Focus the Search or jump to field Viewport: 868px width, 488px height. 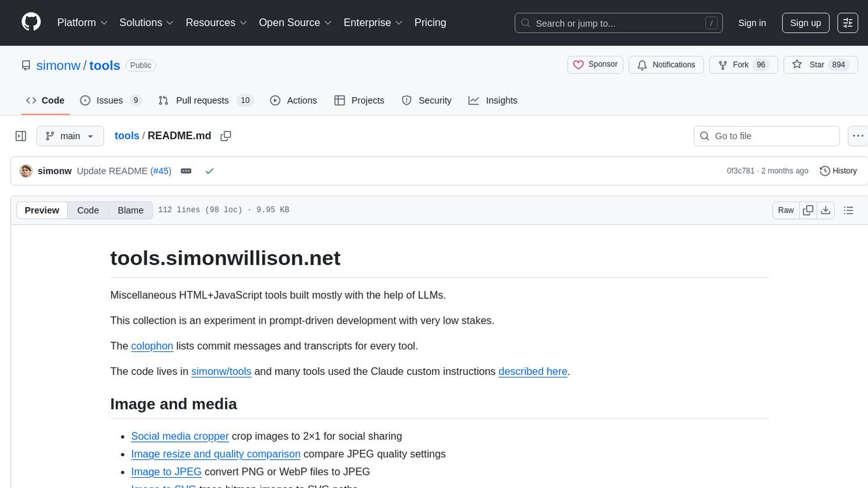pos(618,23)
